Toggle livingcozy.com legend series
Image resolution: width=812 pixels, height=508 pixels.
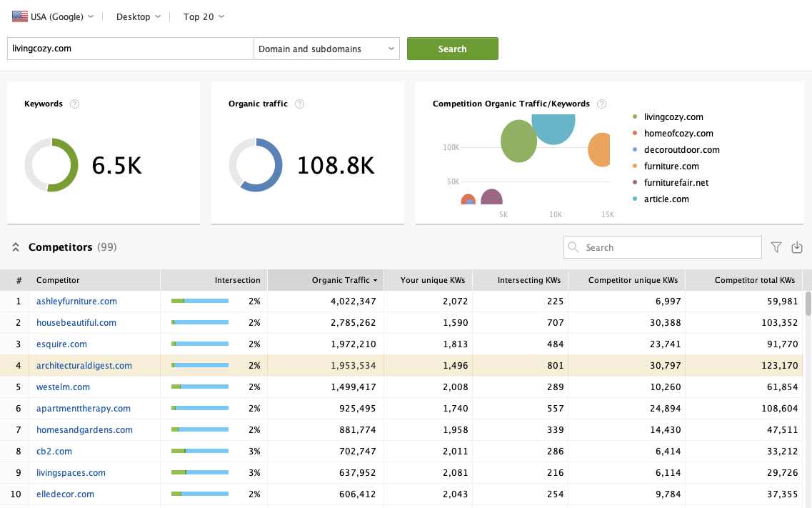tap(673, 117)
